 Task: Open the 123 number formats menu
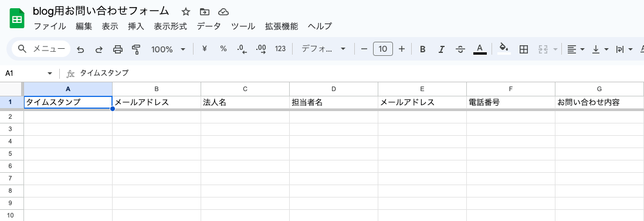click(280, 49)
